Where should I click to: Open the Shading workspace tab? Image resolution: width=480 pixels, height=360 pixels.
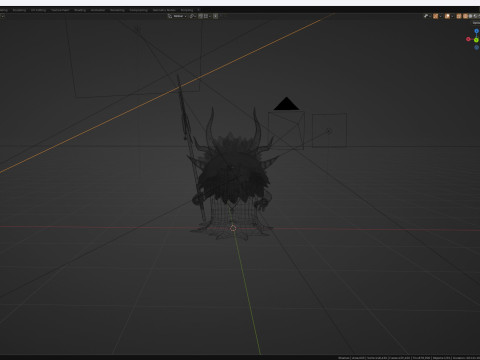pyautogui.click(x=80, y=10)
